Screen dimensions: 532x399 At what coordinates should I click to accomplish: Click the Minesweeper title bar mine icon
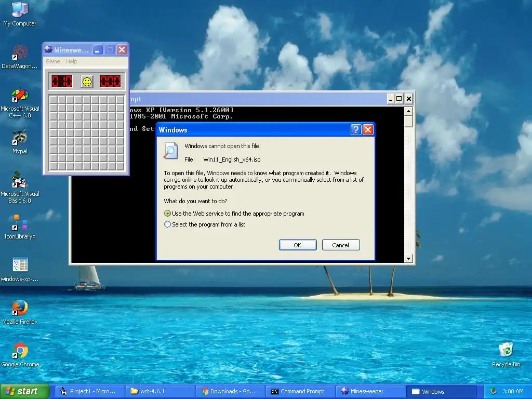[x=48, y=49]
